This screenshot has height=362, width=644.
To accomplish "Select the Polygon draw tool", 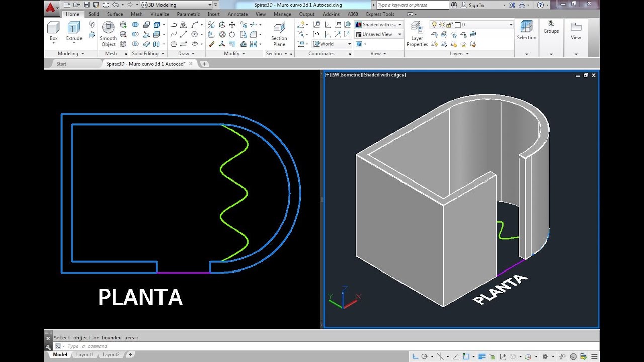I will click(x=174, y=44).
